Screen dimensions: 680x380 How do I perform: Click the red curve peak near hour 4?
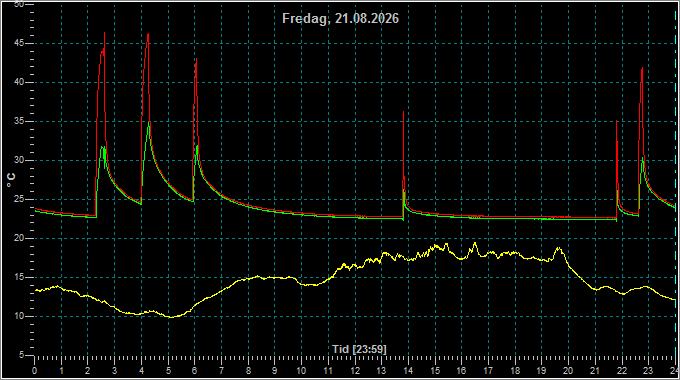[148, 34]
